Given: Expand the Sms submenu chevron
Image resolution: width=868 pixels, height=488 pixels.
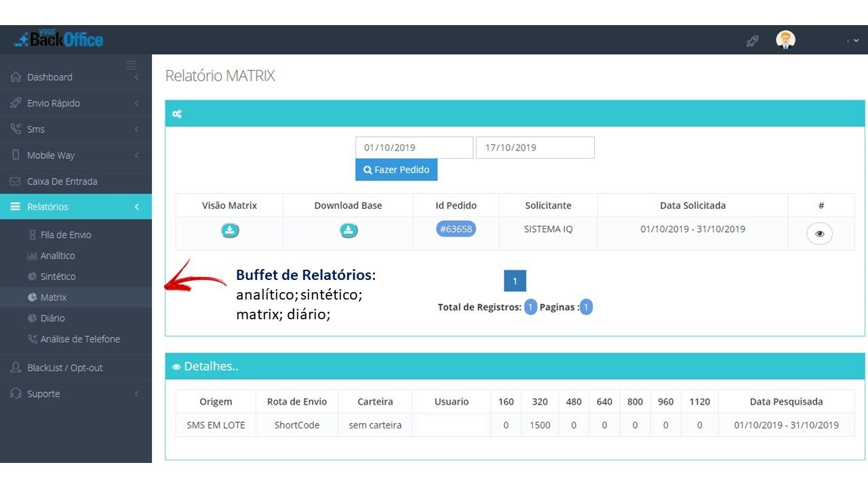Looking at the screenshot, I should [x=136, y=129].
